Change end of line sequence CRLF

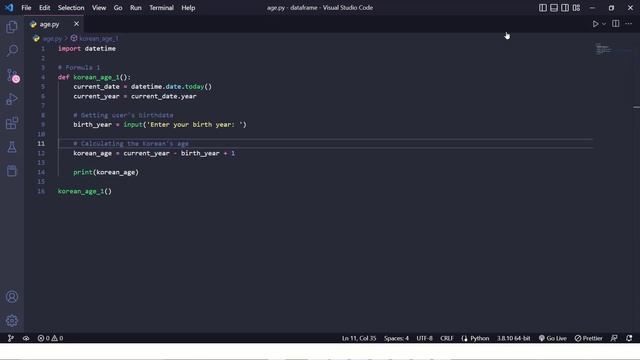(x=447, y=338)
